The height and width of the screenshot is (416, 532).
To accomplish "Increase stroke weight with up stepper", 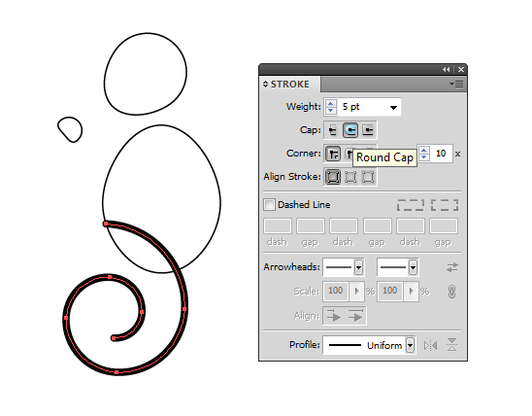I will (x=330, y=104).
